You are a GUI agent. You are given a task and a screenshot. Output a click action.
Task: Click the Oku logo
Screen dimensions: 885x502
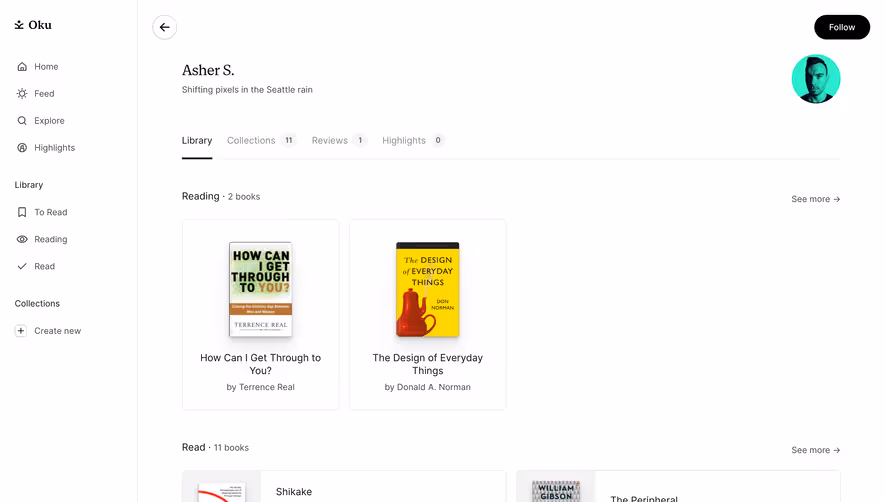coord(33,25)
